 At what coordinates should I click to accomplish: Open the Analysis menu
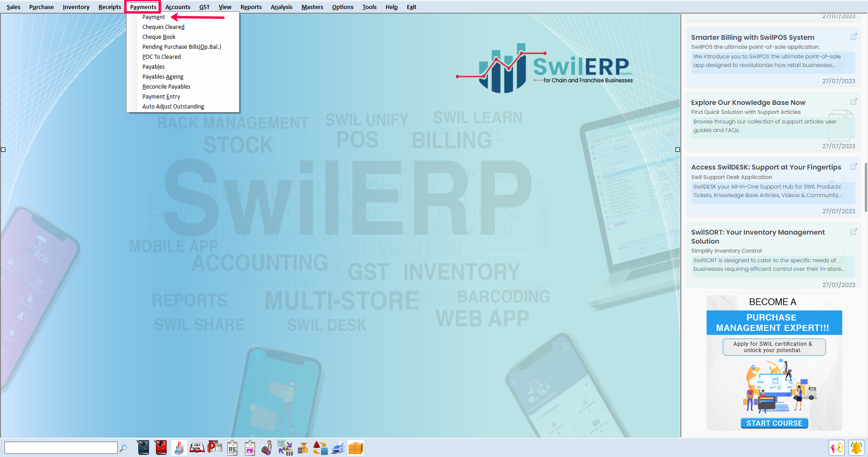(x=282, y=7)
